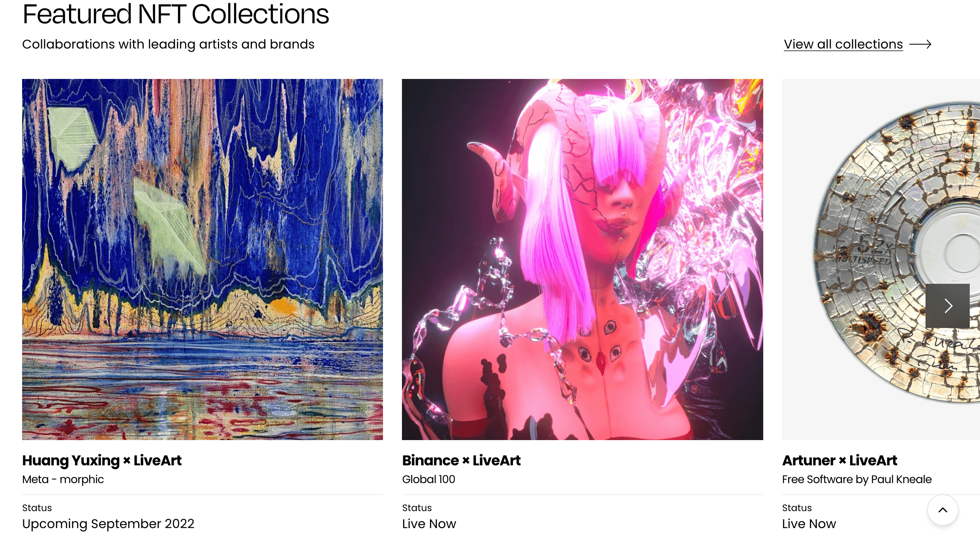The height and width of the screenshot is (536, 980).
Task: Click Free Software by Paul Kneale subtitle
Action: click(857, 479)
